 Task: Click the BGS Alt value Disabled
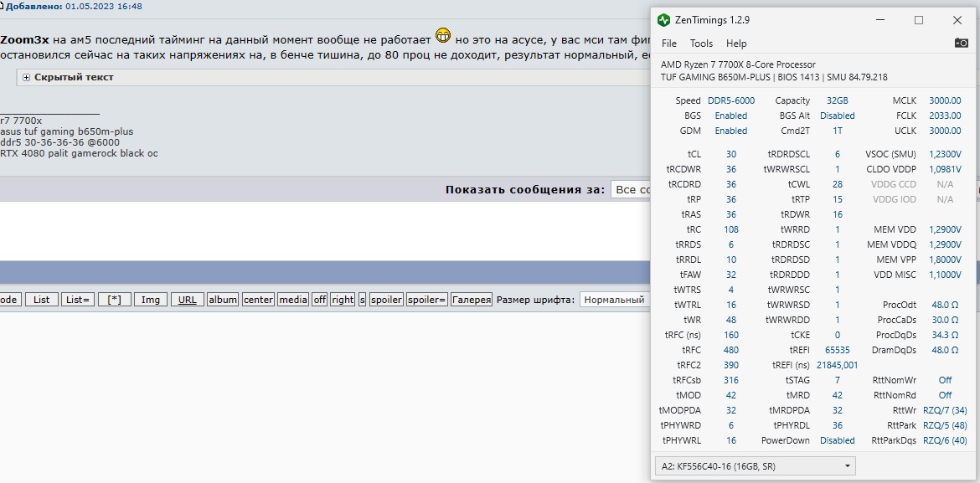click(x=838, y=116)
